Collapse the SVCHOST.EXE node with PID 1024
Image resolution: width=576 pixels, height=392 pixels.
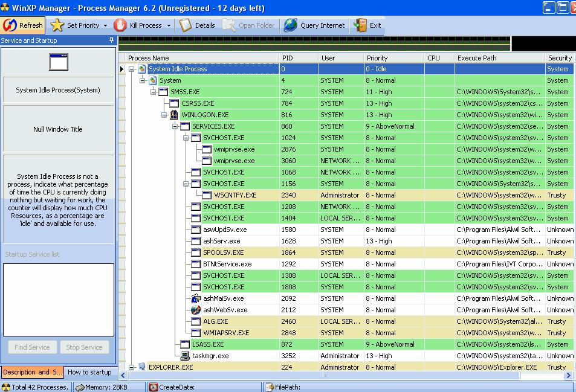pyautogui.click(x=186, y=138)
